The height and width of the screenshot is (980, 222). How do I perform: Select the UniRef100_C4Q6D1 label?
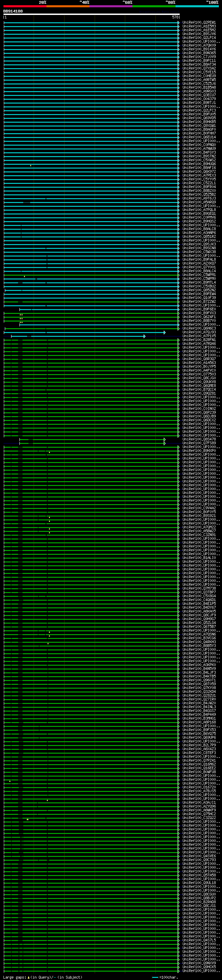(199, 600)
